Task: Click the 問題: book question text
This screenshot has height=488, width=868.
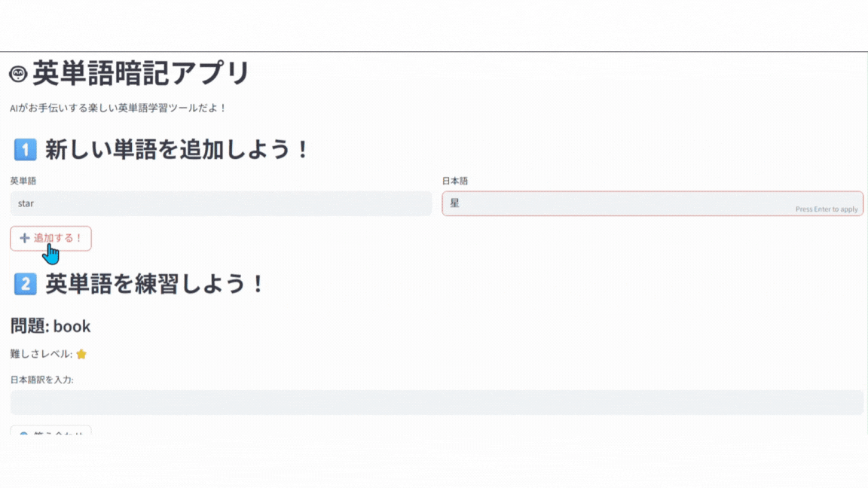Action: (50, 326)
